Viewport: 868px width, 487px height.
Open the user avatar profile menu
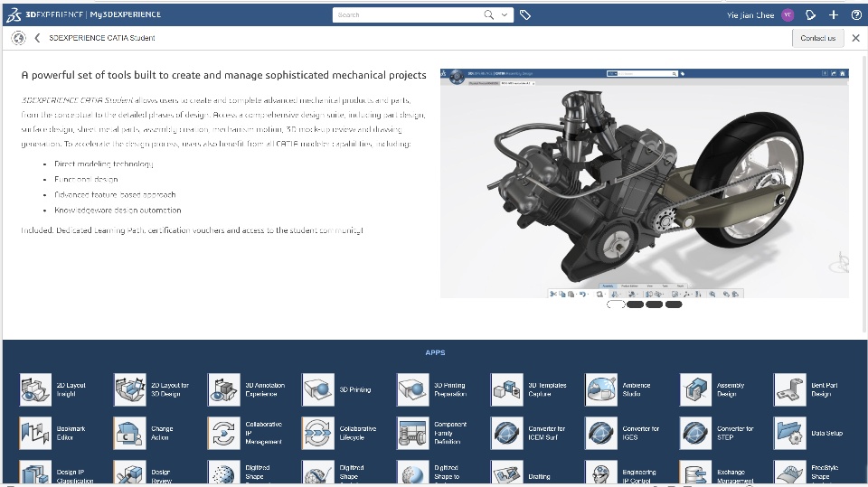[788, 15]
